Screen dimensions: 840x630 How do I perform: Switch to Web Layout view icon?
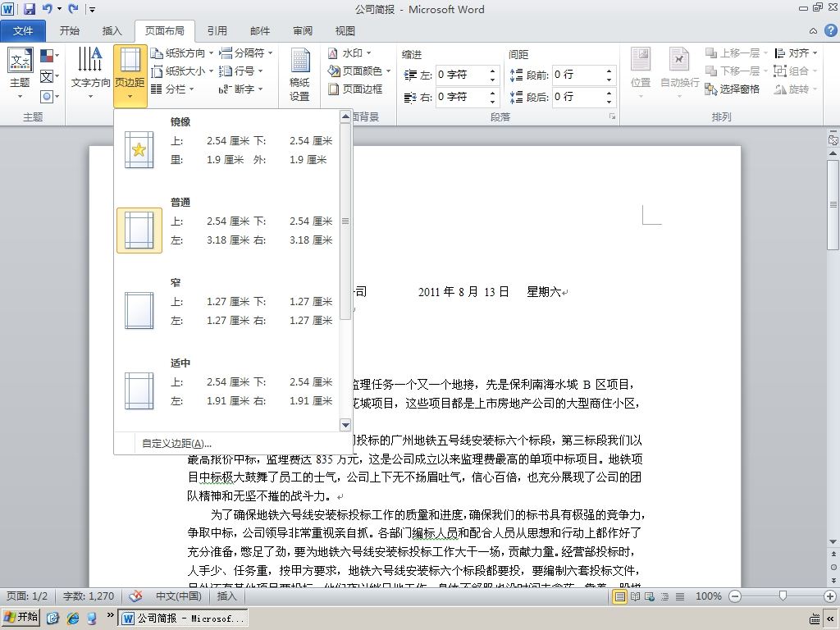[x=650, y=596]
